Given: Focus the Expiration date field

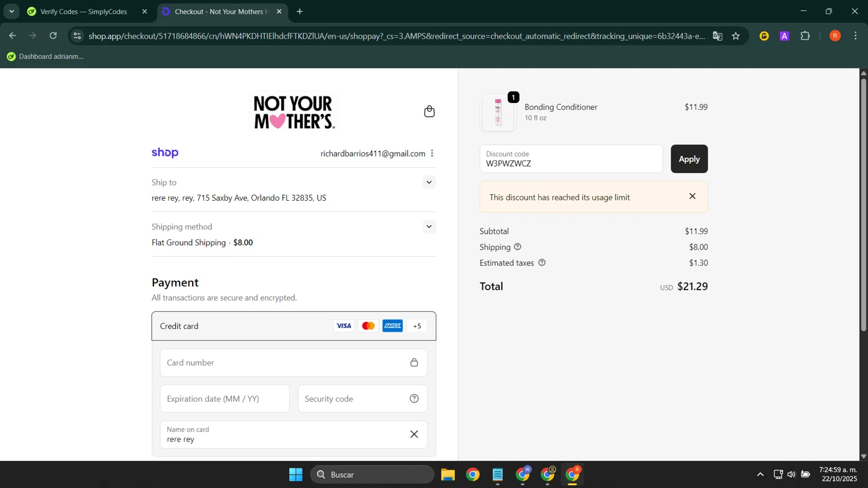Looking at the screenshot, I should point(225,399).
